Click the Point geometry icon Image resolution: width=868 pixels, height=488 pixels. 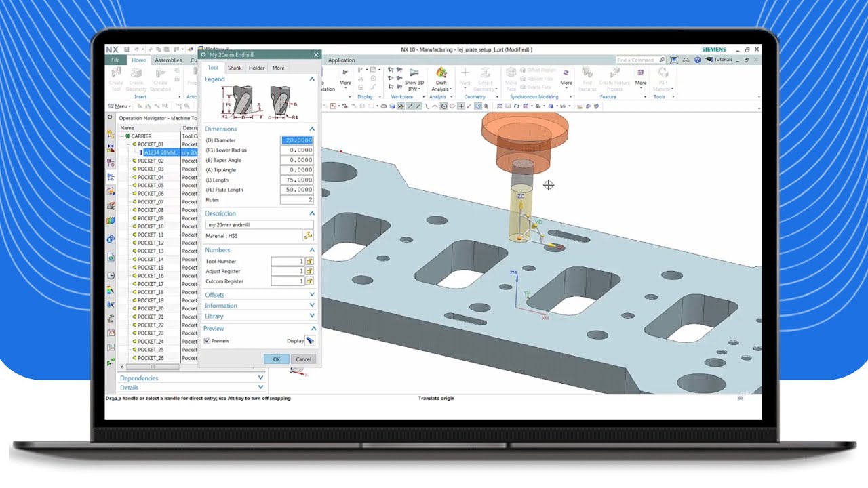click(465, 73)
